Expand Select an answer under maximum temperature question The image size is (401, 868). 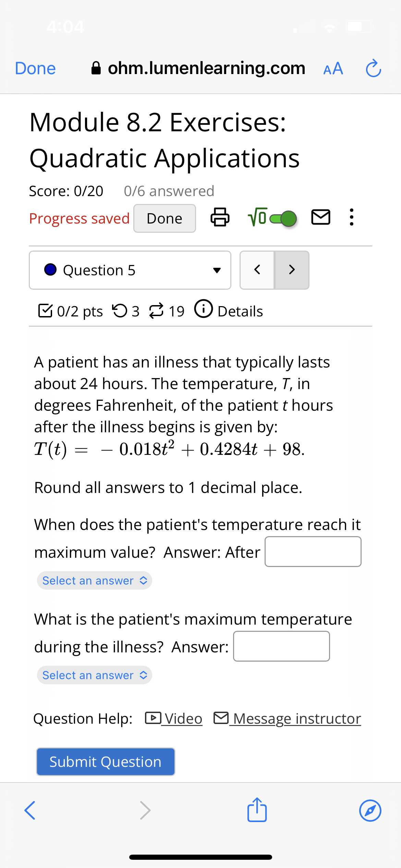94,675
